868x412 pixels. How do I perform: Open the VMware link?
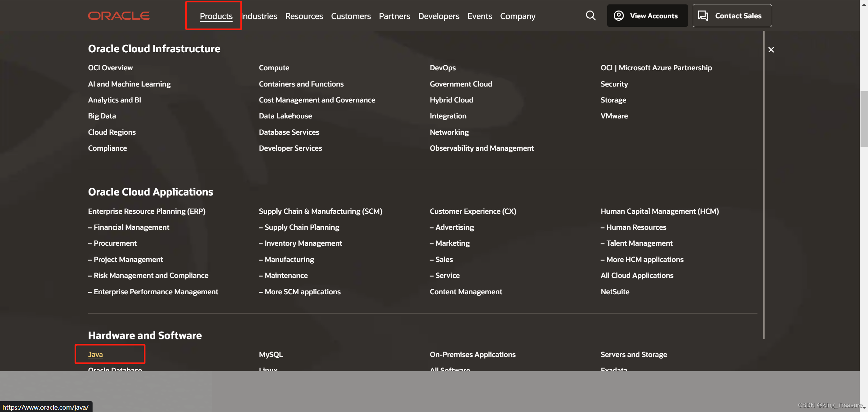point(614,116)
